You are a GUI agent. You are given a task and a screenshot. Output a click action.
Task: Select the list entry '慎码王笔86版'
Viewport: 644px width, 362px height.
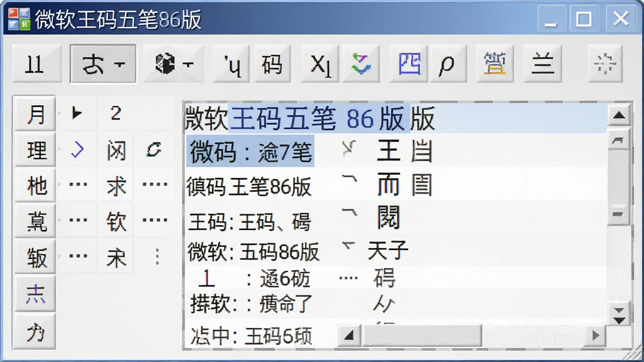(x=249, y=187)
